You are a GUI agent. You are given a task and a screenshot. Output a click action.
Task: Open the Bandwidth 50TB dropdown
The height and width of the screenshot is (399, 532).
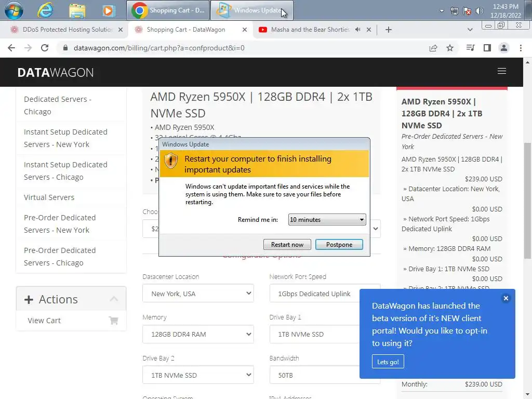pyautogui.click(x=314, y=375)
